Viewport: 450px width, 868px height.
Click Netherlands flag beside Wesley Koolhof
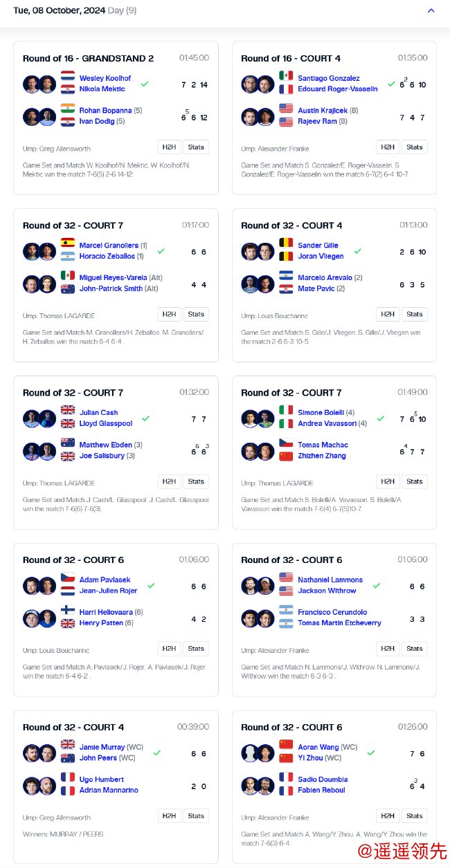68,77
